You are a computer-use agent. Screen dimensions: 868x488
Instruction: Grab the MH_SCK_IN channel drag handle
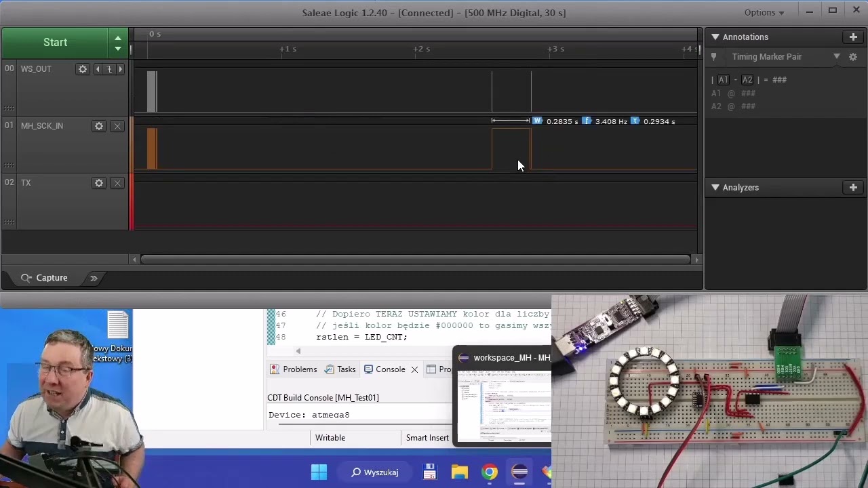(x=9, y=165)
